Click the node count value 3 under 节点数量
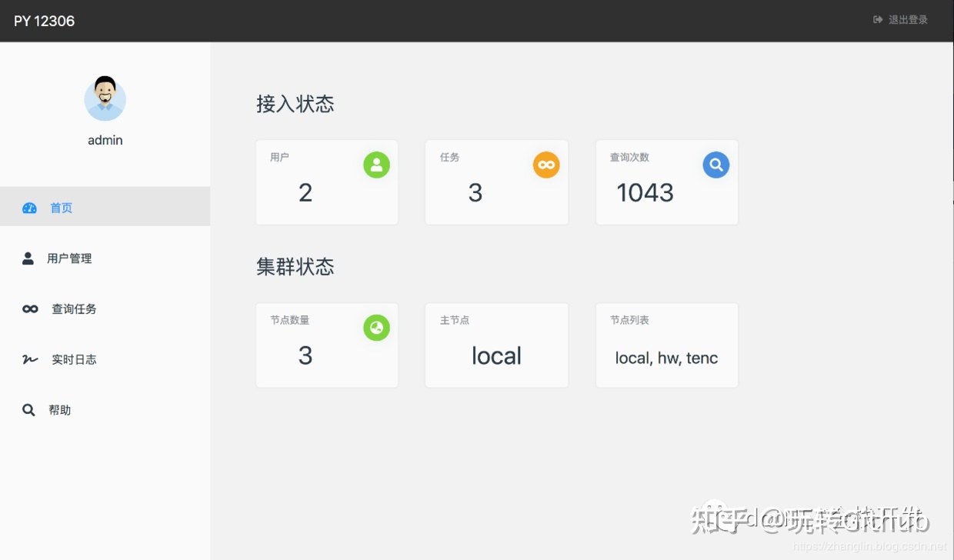This screenshot has height=560, width=954. click(x=305, y=355)
